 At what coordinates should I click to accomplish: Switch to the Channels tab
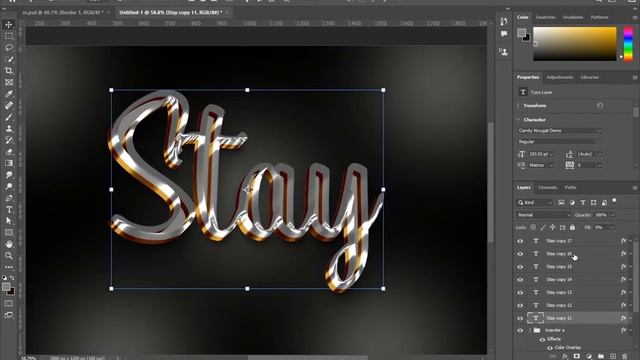547,188
